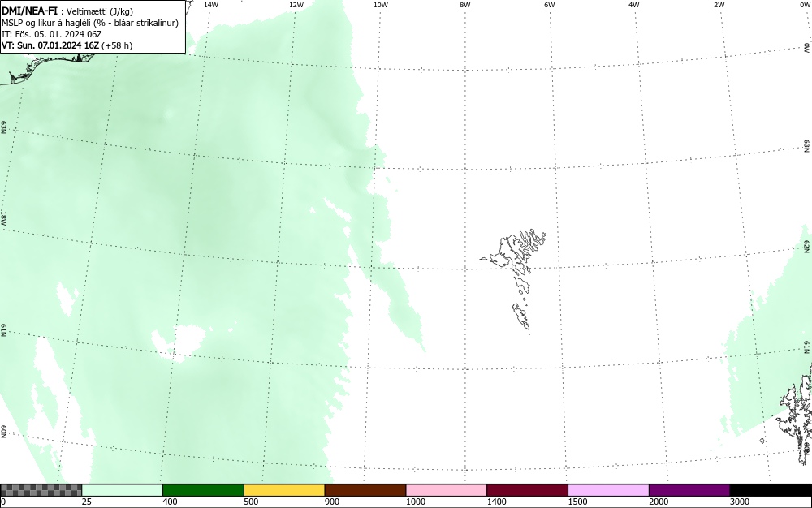The image size is (812, 508).
Task: Click legend value "1500"
Action: click(x=577, y=502)
